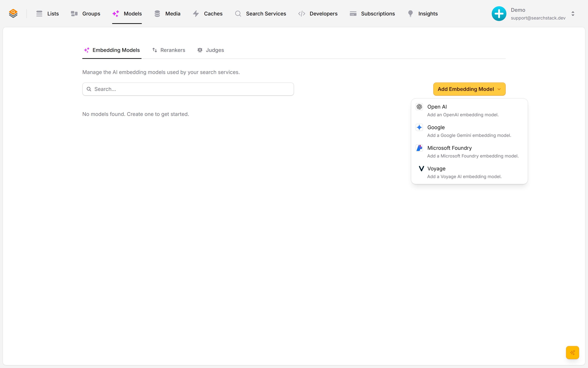Click the Search Services magnifier icon
This screenshot has width=588, height=368.
[x=238, y=14]
